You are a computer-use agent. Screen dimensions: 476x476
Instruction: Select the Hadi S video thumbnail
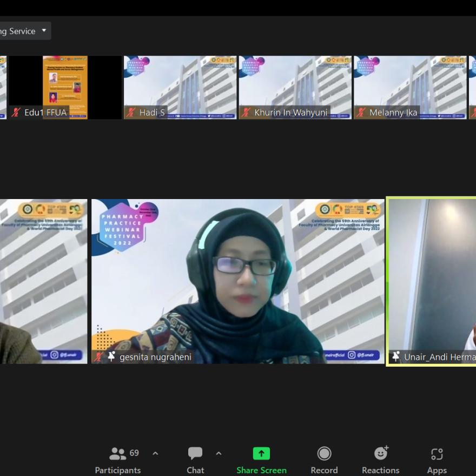[x=180, y=84]
